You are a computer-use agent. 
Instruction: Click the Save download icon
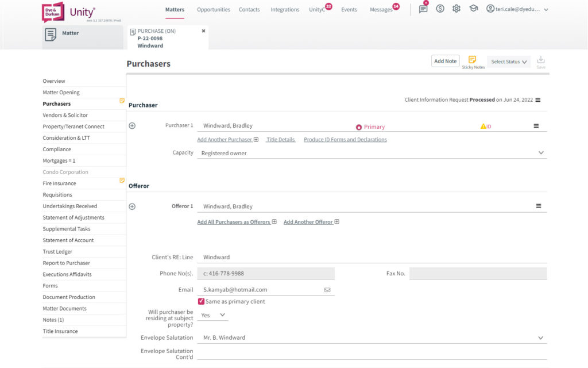[x=540, y=59]
